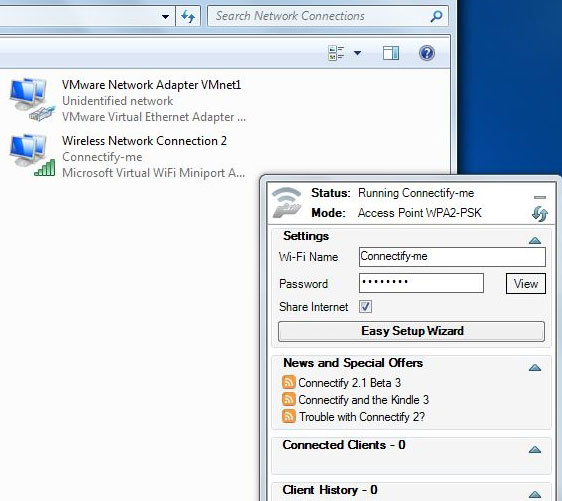
Task: Click the search magnifier icon
Action: 436,16
